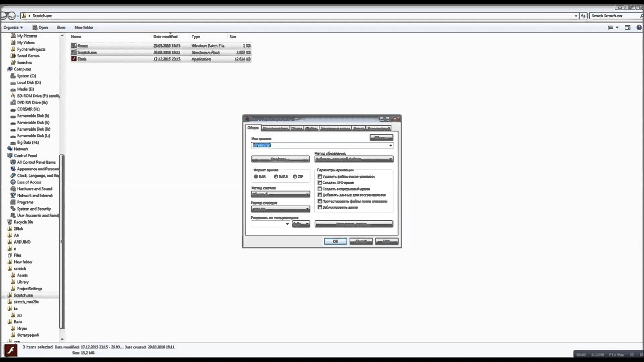The width and height of the screenshot is (644, 362).
Task: Select the RAR archive format
Action: click(x=256, y=176)
